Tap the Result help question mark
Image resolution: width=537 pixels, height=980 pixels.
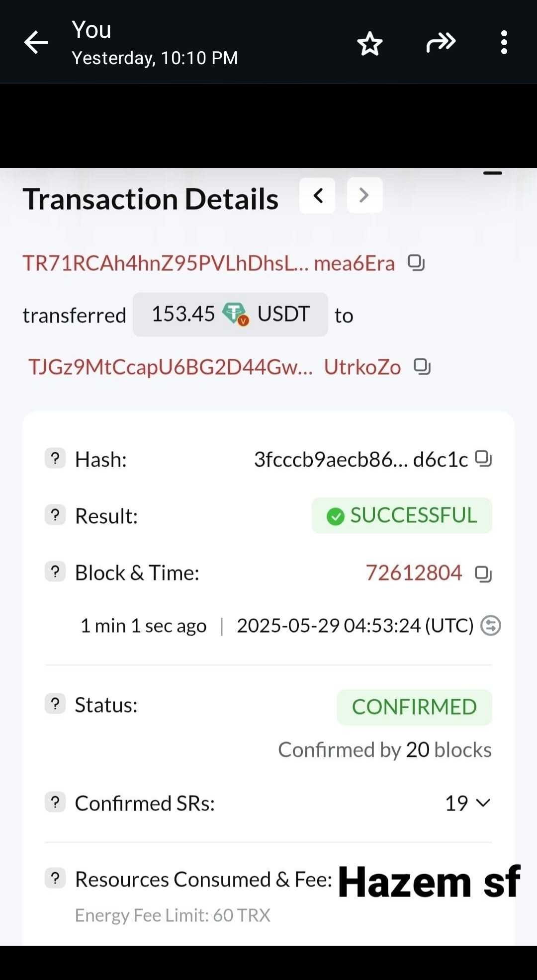55,515
